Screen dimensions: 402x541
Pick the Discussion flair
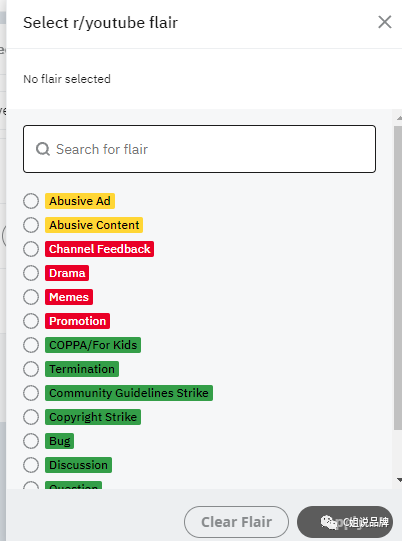[31, 465]
